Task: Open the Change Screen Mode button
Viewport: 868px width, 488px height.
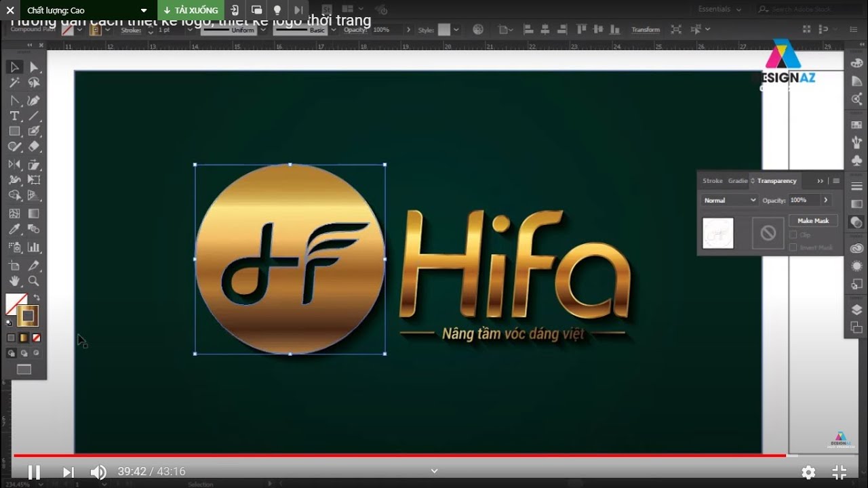Action: point(24,369)
